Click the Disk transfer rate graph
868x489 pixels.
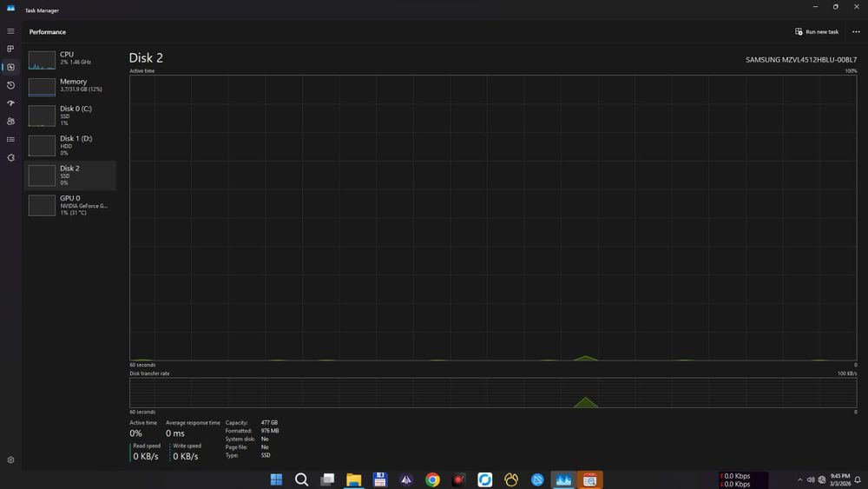click(493, 393)
